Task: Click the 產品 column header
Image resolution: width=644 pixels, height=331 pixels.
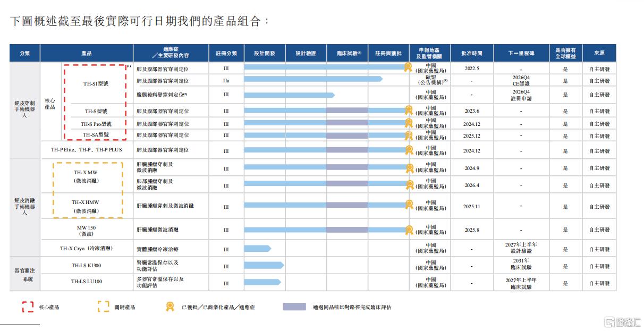Action: coord(87,53)
